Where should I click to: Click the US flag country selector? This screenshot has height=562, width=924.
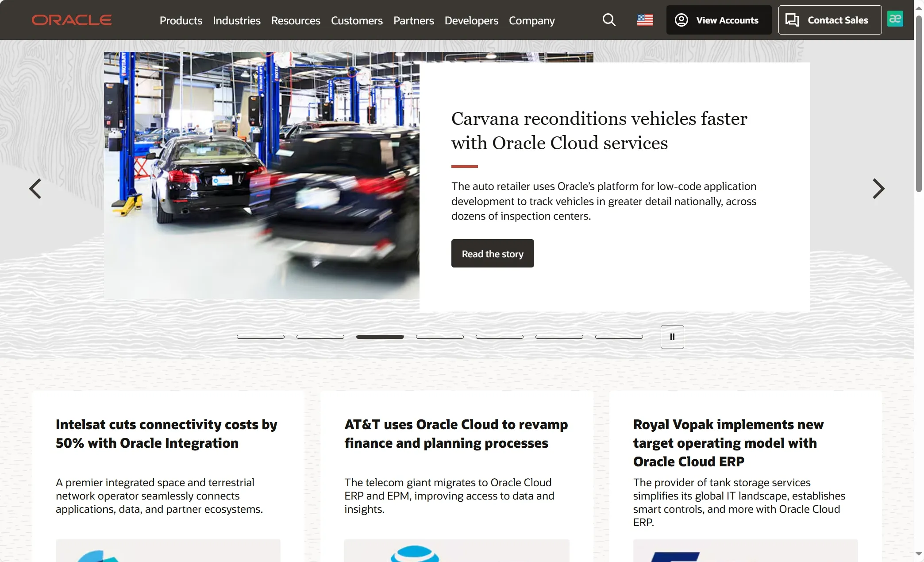coord(645,20)
